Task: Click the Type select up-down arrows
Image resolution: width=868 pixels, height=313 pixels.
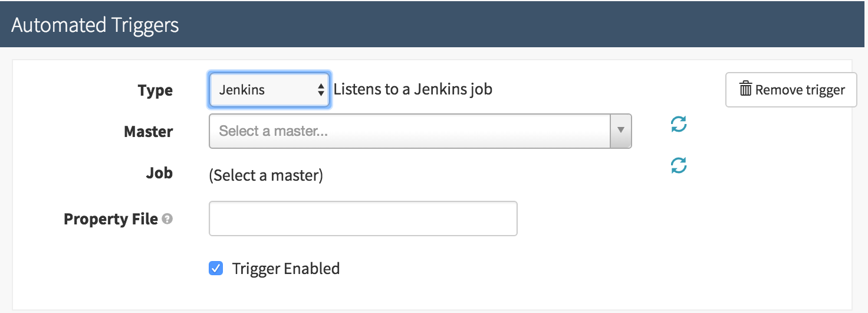Action: click(321, 90)
